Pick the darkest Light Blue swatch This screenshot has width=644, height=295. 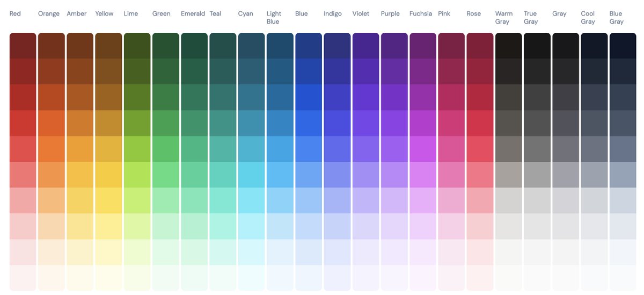coord(280,46)
